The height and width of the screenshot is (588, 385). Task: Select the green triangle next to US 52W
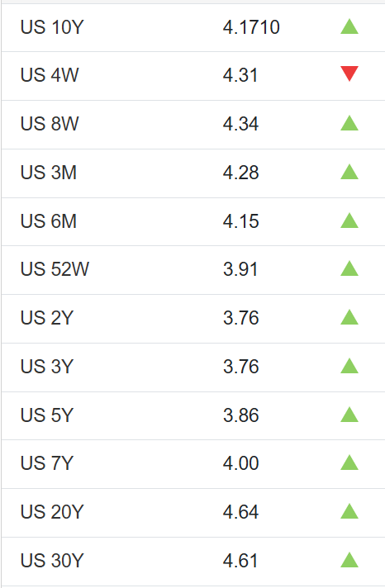pos(349,268)
